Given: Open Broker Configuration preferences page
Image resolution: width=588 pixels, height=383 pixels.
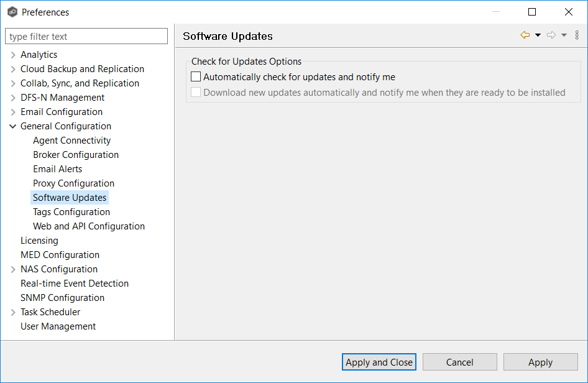Looking at the screenshot, I should click(76, 155).
